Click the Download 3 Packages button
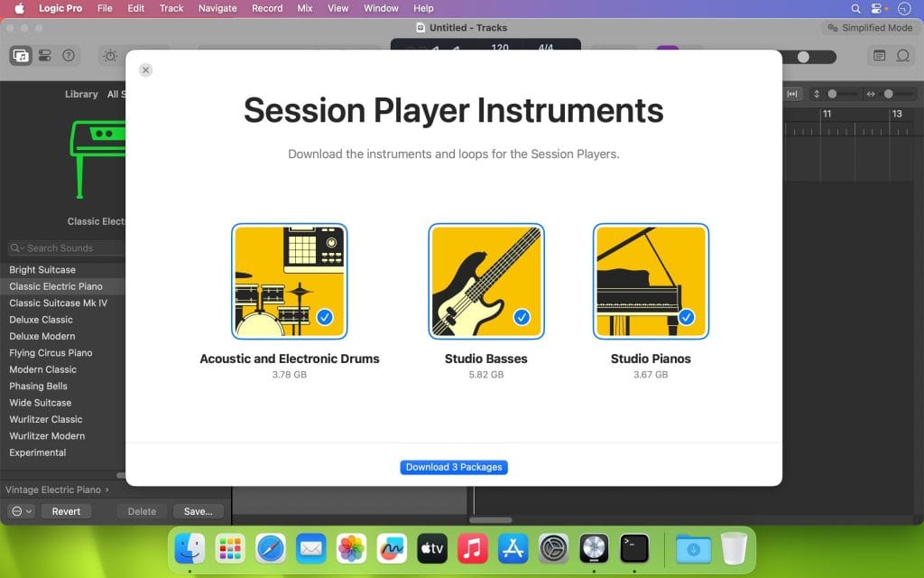Image resolution: width=924 pixels, height=578 pixels. tap(454, 467)
